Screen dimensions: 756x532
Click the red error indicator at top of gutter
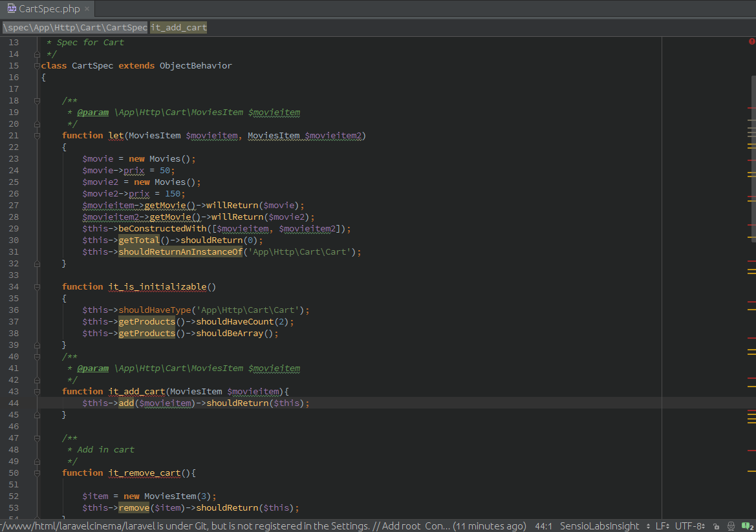coord(751,41)
